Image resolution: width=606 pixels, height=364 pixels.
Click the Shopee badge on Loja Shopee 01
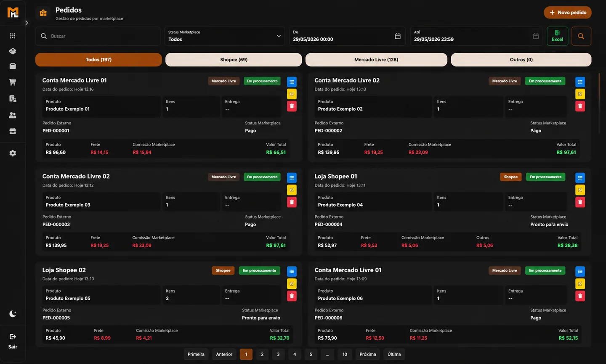[511, 177]
